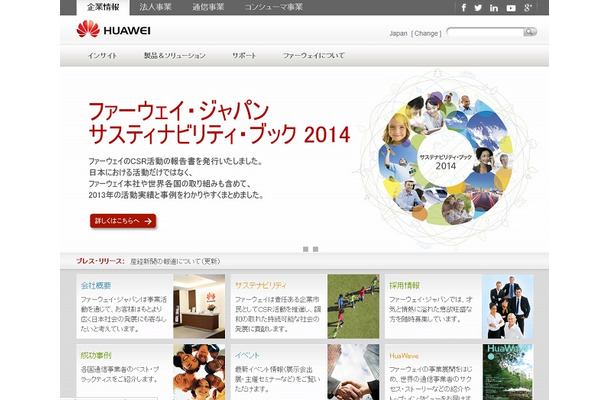Viewport: 610px width, 400px height.
Task: Select the 企業情報 top tab
Action: point(103,7)
